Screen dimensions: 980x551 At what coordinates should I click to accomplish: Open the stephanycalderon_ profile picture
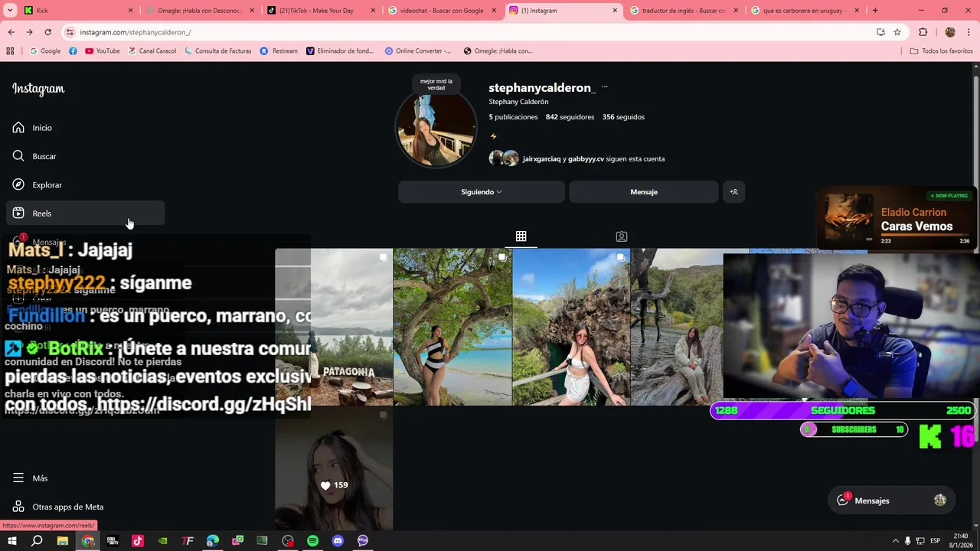pos(436,129)
